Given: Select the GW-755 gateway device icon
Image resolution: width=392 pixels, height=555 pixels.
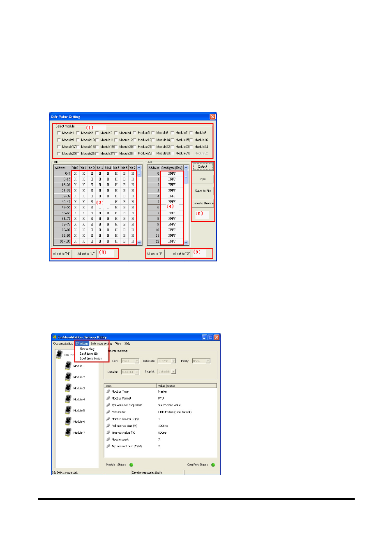Looking at the screenshot, I should tap(60, 354).
